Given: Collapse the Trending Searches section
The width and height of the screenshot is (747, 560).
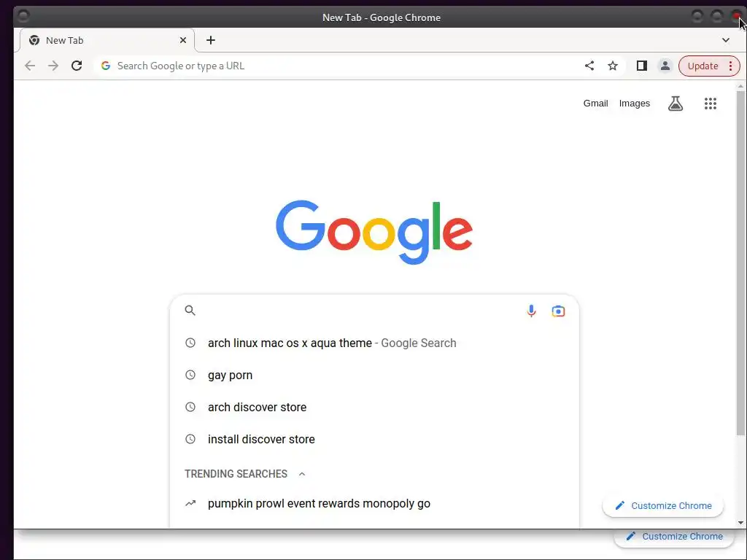Looking at the screenshot, I should coord(301,474).
